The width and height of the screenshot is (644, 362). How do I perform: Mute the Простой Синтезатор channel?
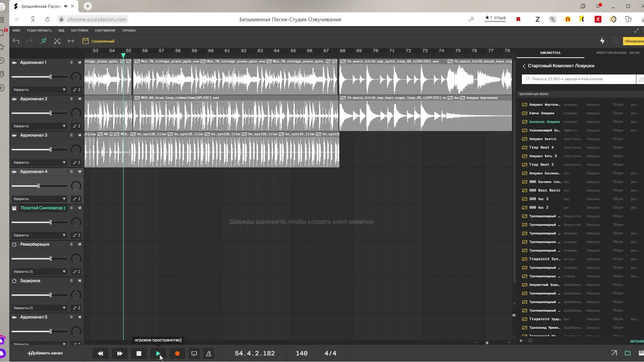79,208
